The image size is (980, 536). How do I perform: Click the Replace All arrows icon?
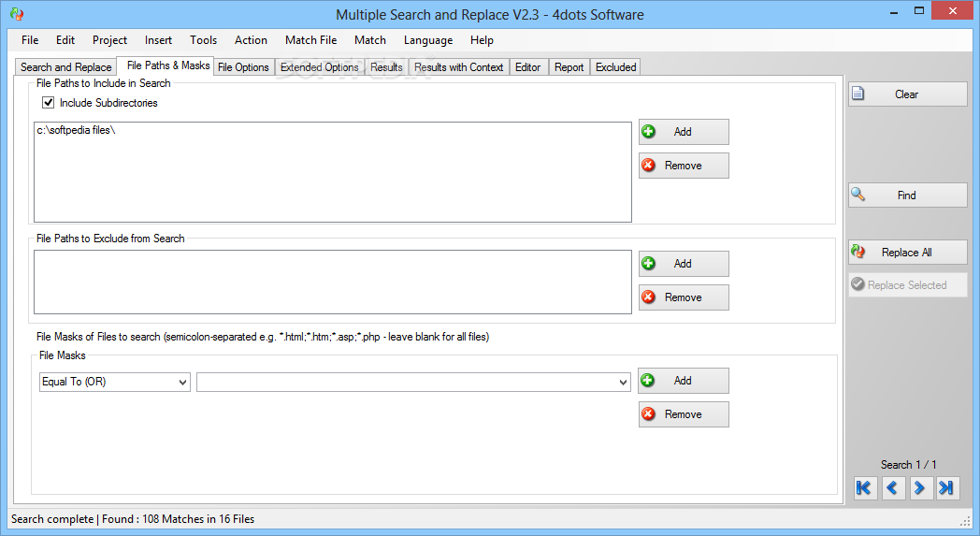(x=858, y=252)
